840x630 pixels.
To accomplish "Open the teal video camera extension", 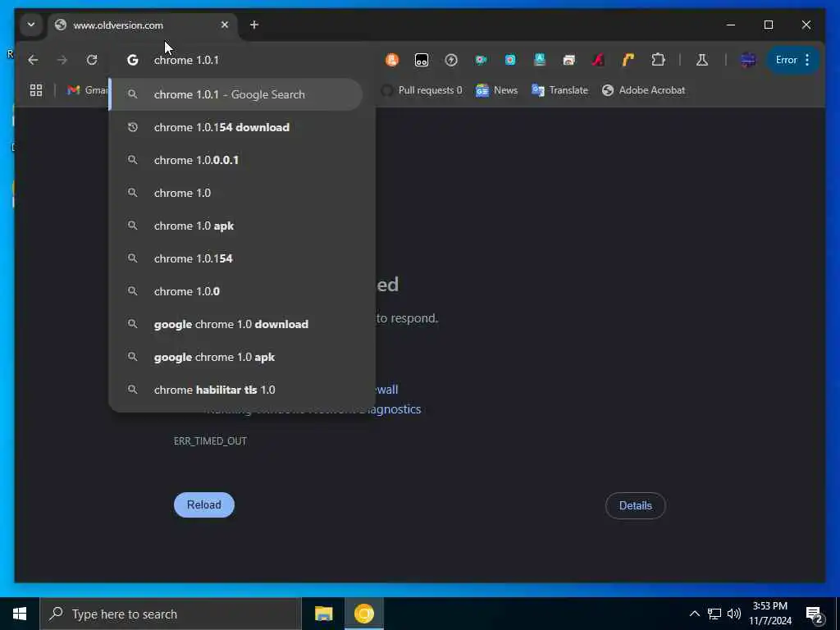I will click(481, 60).
